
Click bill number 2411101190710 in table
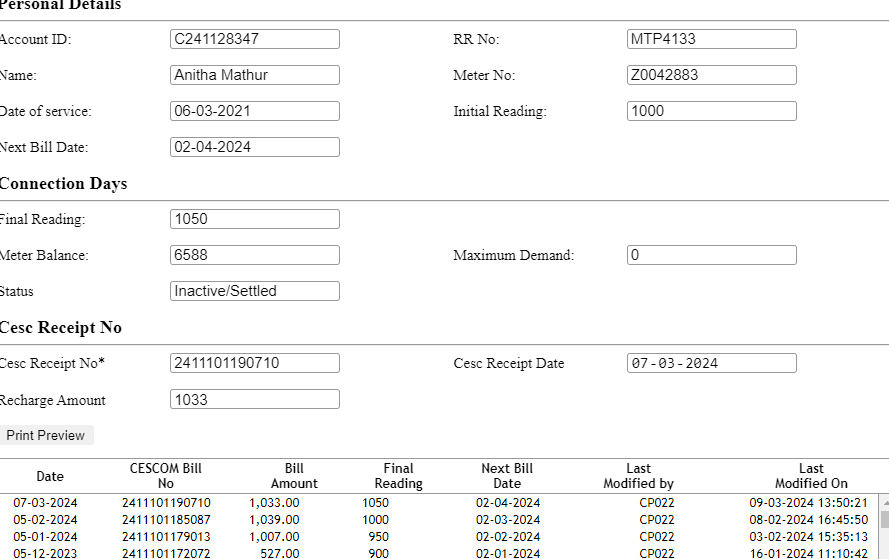[x=166, y=503]
